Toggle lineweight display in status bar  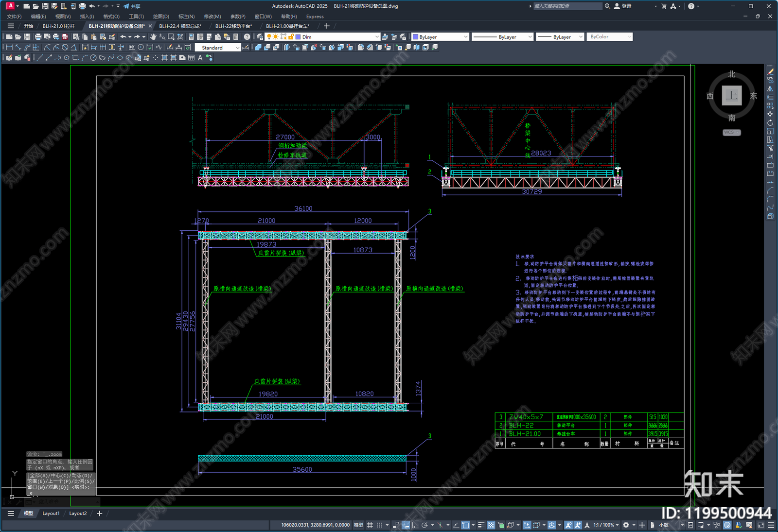[481, 525]
